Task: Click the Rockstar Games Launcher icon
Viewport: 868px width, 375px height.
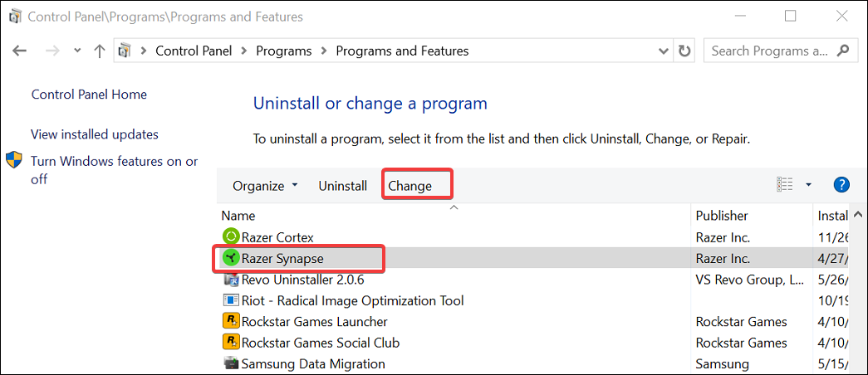Action: click(231, 321)
